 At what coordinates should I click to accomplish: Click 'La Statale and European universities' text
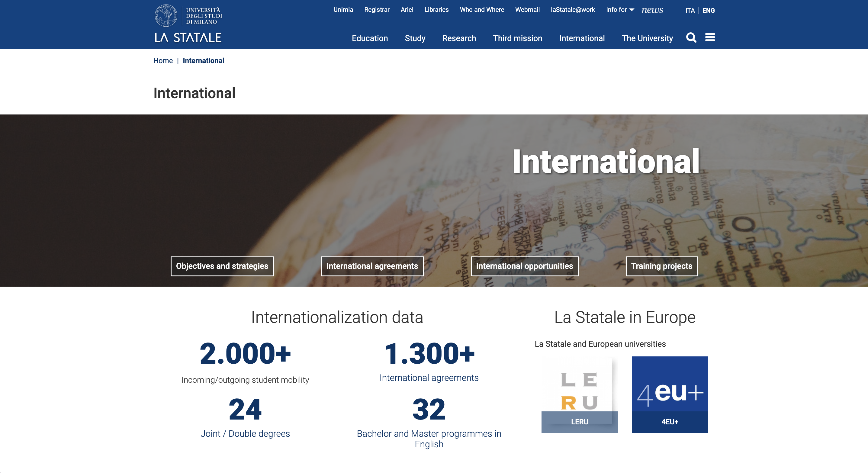(x=600, y=344)
